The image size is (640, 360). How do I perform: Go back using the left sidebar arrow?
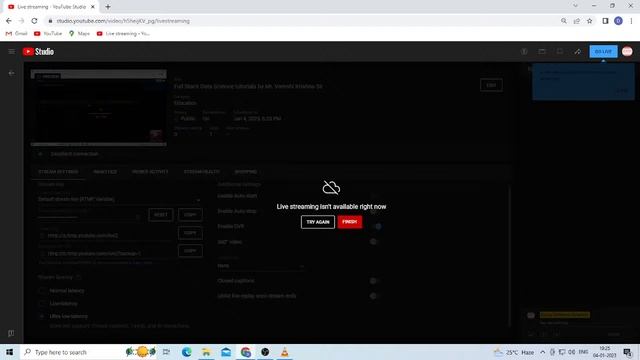(11, 73)
